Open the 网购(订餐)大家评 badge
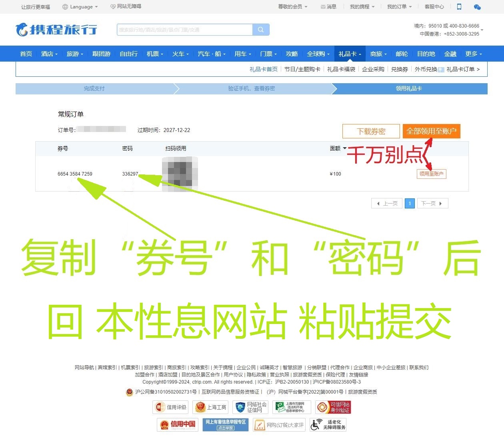The height and width of the screenshot is (440, 504). click(x=279, y=424)
